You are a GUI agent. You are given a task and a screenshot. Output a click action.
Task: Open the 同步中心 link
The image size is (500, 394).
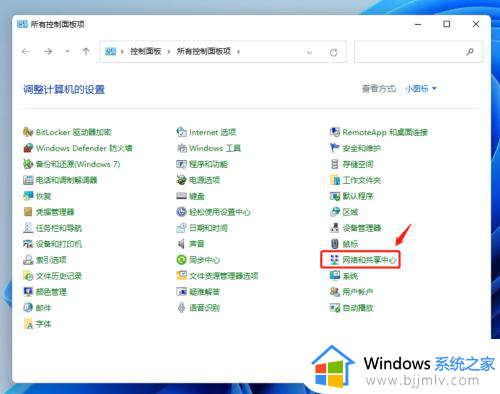[x=204, y=260]
